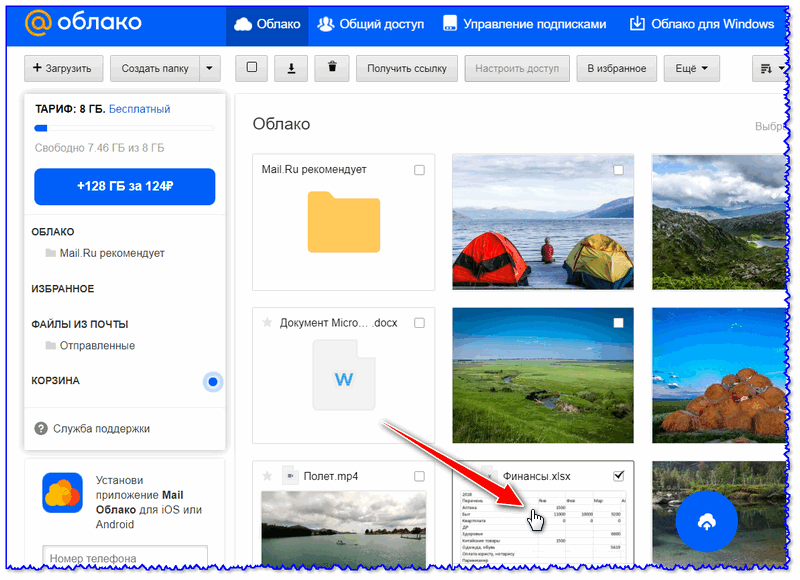
Task: Click the Бесплатный tariff link
Action: point(139,109)
